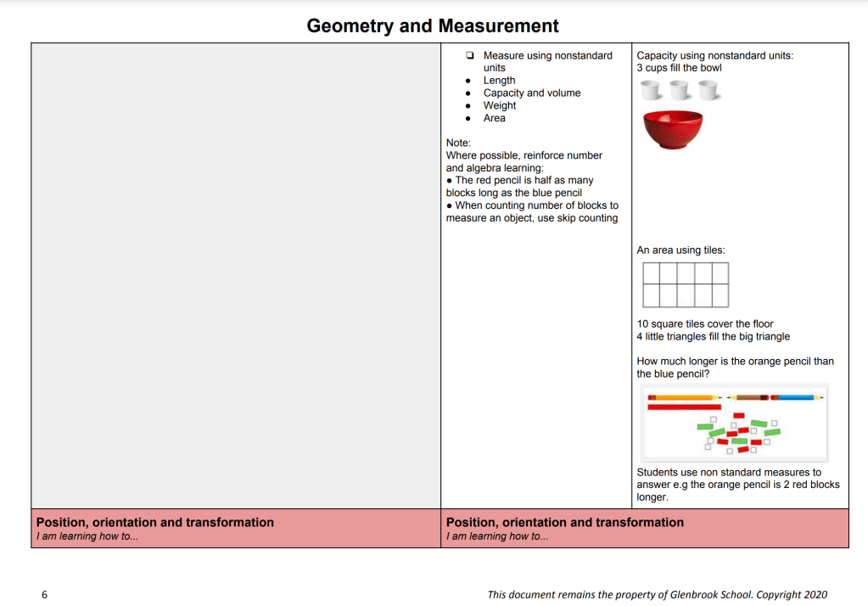Click the orange pencil in the picture
Viewport: 868px width, 606px height.
pyautogui.click(x=683, y=397)
